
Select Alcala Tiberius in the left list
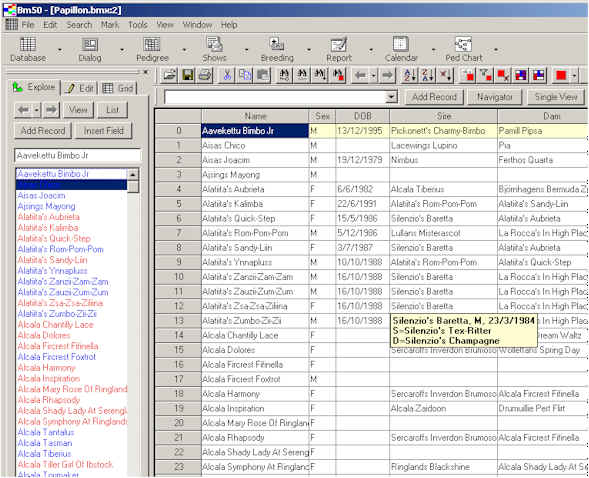point(45,454)
